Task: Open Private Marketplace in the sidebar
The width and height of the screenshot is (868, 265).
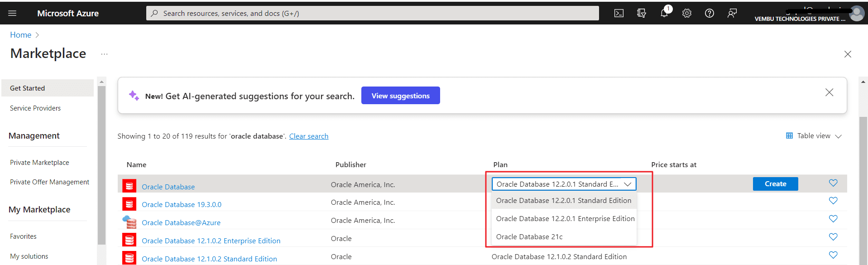Action: coord(39,163)
